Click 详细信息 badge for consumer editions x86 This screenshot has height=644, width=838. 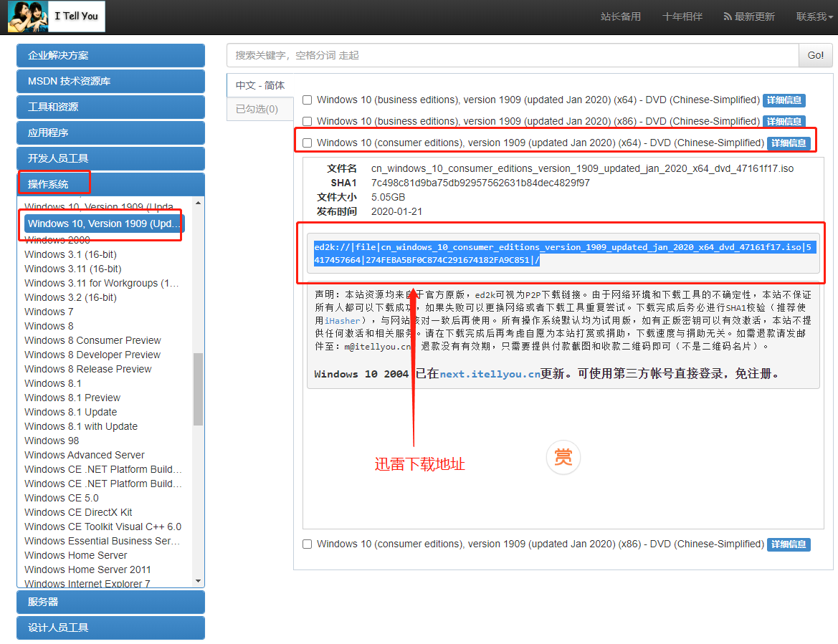(789, 544)
